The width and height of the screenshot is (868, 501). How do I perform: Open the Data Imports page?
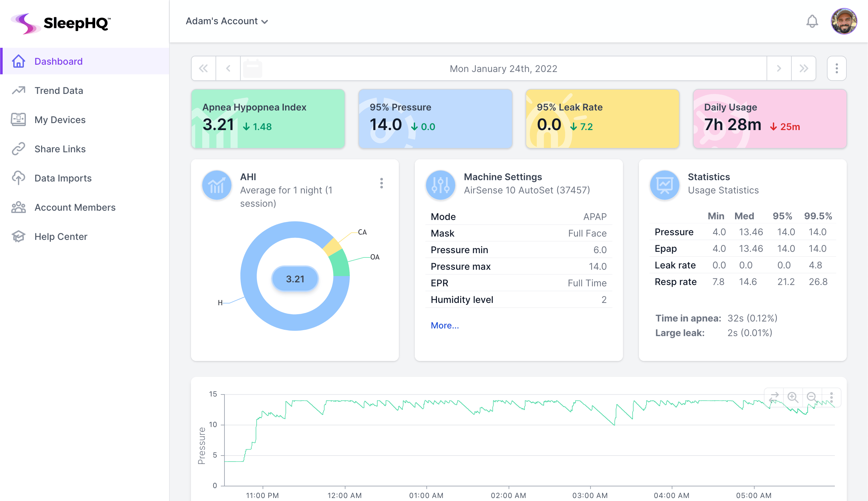(x=63, y=178)
